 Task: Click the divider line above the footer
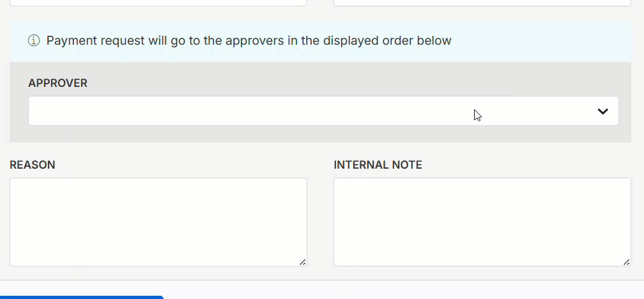click(322, 280)
